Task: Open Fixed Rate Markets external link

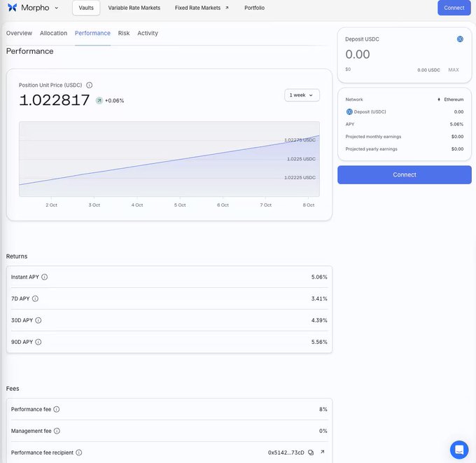Action: point(202,8)
